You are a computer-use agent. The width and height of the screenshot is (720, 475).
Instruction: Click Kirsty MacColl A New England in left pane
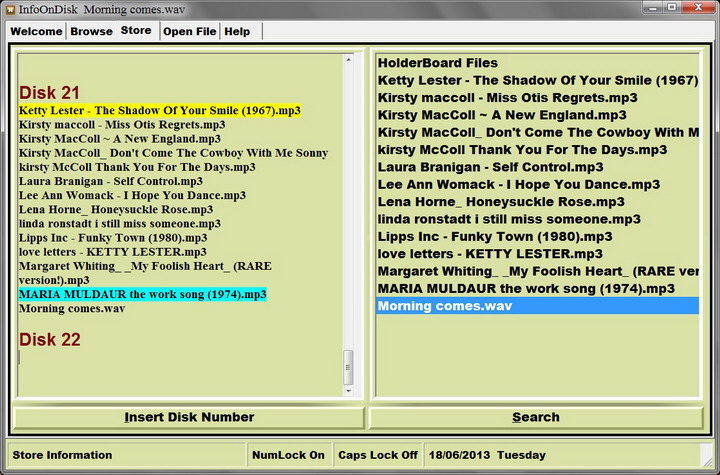coord(120,139)
